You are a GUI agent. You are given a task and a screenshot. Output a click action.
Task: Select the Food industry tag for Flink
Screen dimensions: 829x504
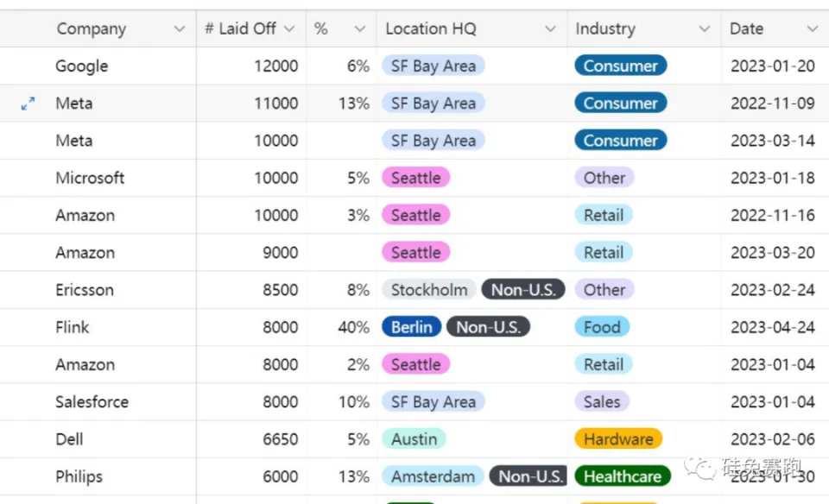point(602,327)
